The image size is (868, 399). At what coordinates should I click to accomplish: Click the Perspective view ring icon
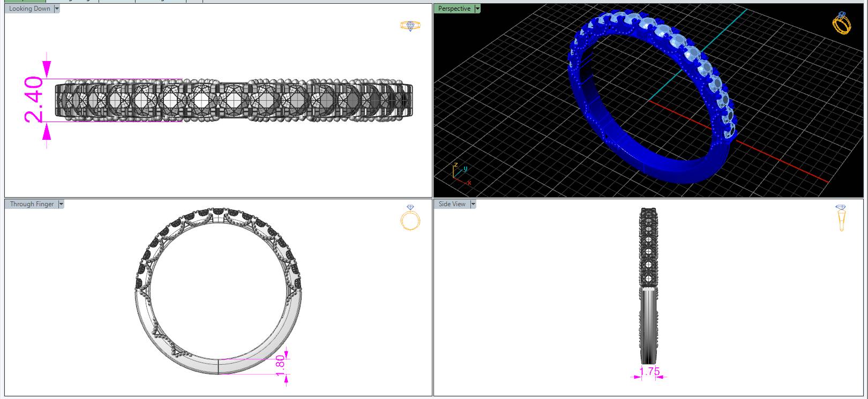click(841, 24)
